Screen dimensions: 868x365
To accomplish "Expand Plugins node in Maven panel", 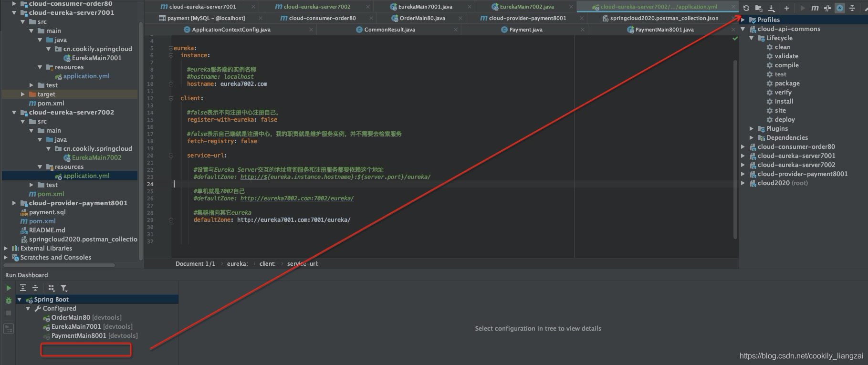I will [752, 128].
